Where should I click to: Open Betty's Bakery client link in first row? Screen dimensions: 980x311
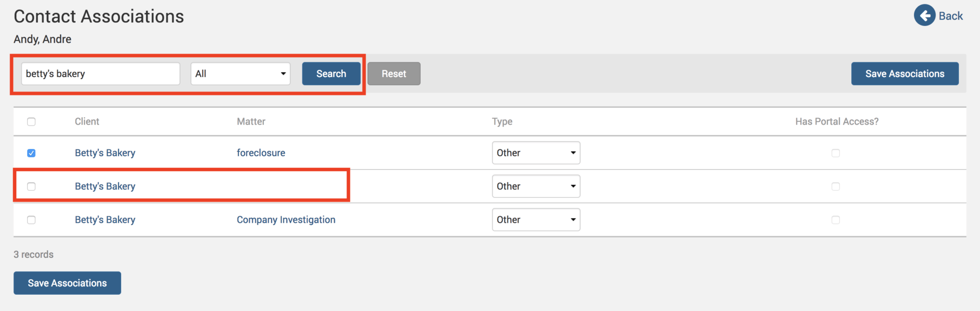[x=105, y=153]
